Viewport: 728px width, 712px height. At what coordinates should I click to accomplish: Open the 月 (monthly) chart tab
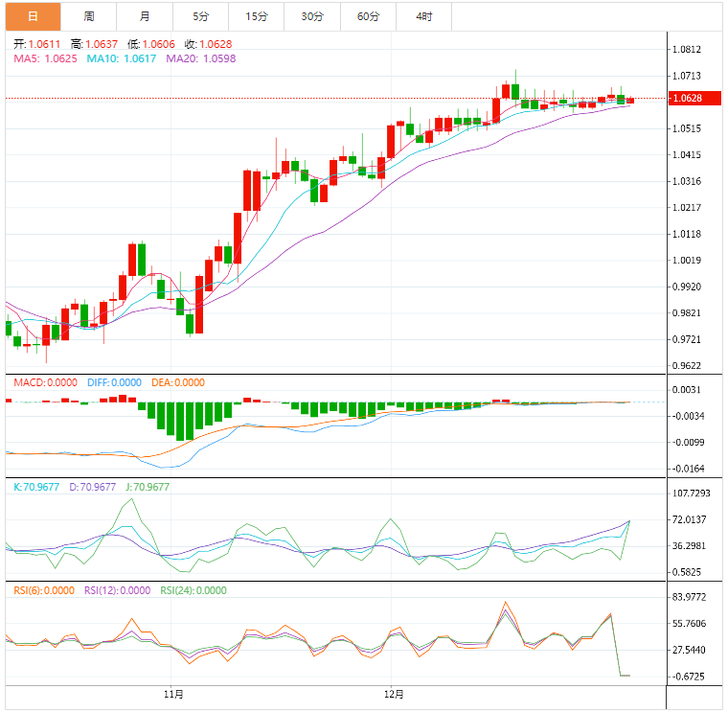click(145, 16)
